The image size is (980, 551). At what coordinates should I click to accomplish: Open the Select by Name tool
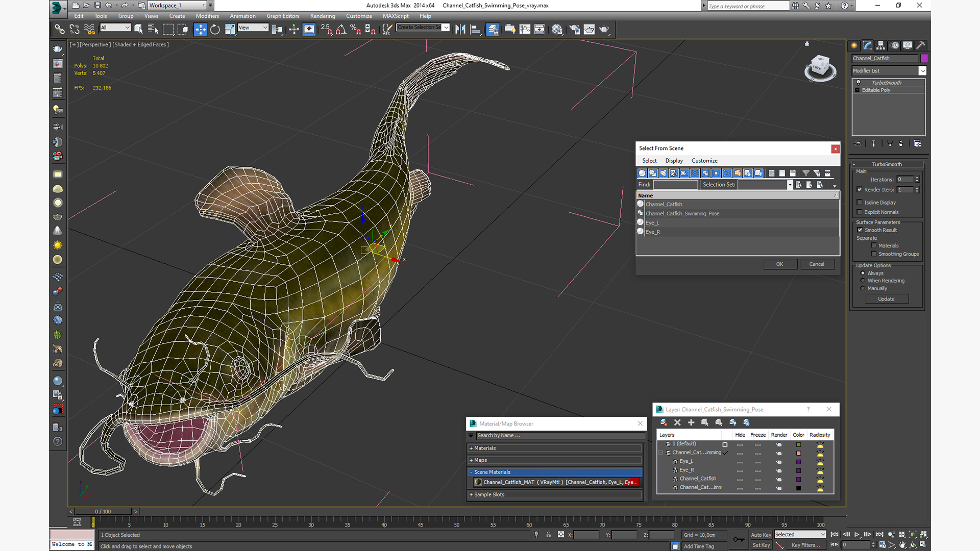(x=153, y=29)
